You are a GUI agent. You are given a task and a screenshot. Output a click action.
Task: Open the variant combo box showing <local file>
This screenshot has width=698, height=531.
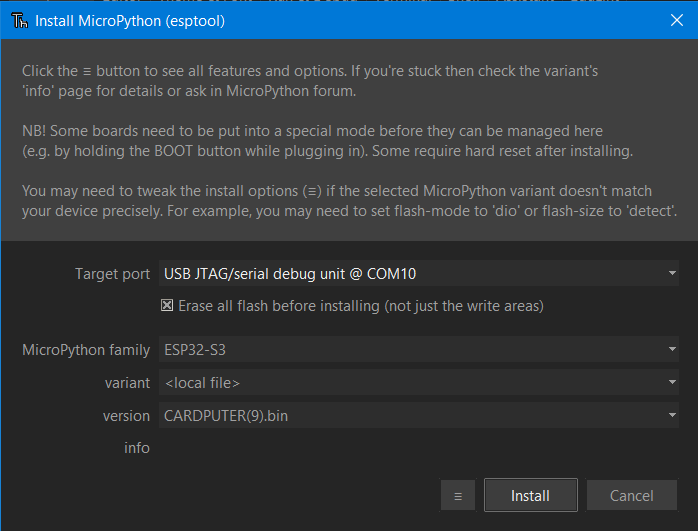[x=418, y=382]
